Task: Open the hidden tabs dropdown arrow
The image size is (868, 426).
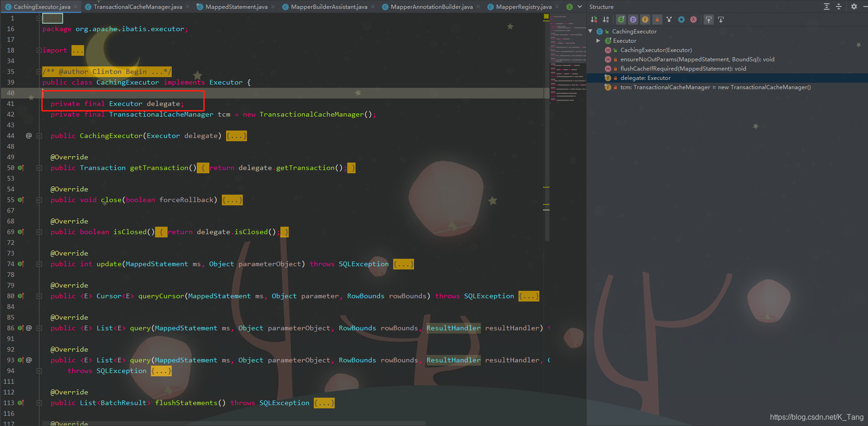Action: pyautogui.click(x=580, y=7)
